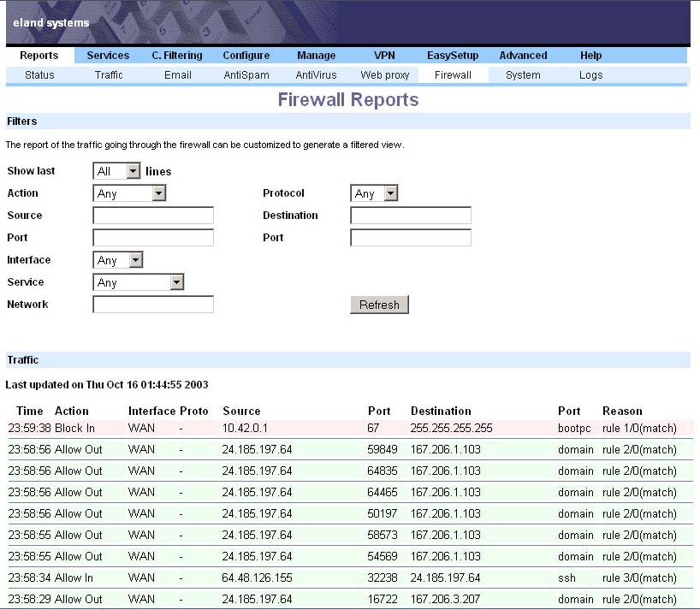Switch to Traffic report sub-tab
This screenshot has width=700, height=610.
click(x=109, y=75)
